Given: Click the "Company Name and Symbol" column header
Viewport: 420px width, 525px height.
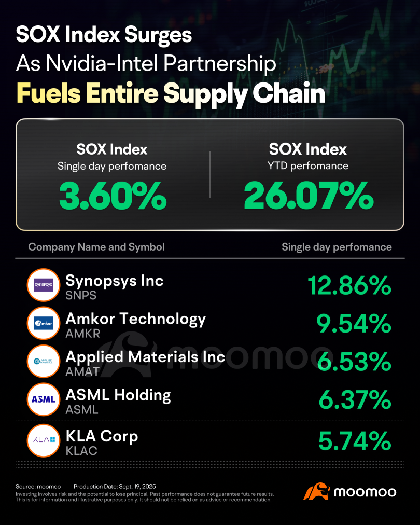Looking at the screenshot, I should [x=96, y=247].
